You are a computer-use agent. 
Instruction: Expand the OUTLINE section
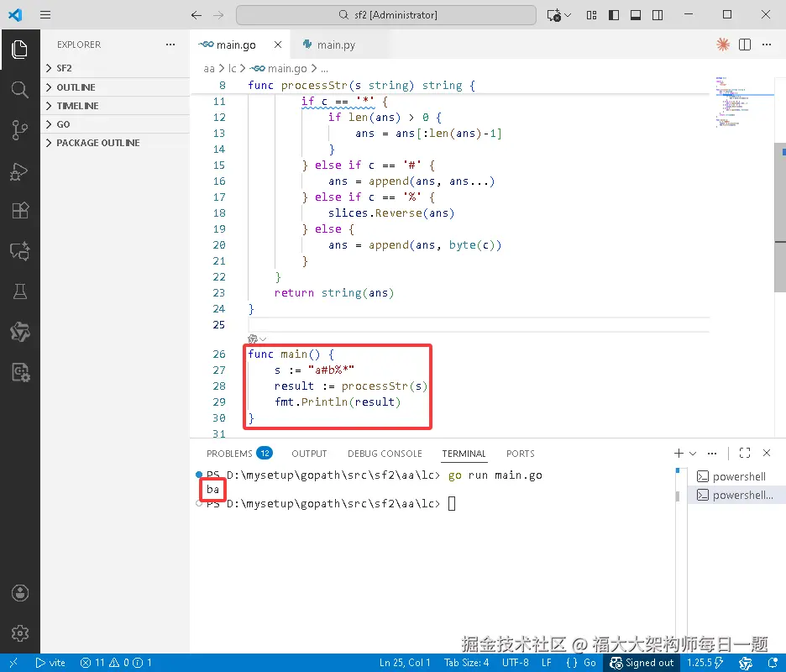coord(115,87)
